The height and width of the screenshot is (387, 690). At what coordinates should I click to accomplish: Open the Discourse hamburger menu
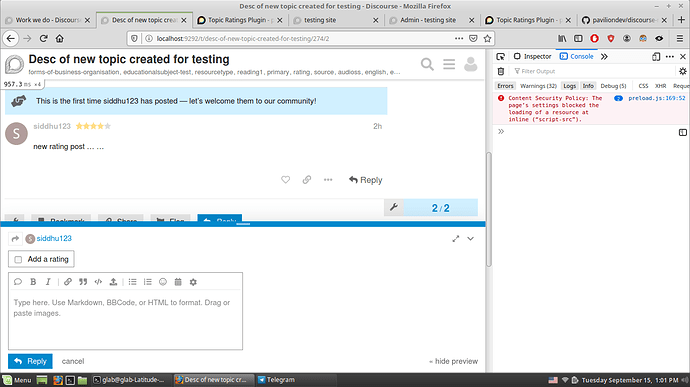[449, 64]
